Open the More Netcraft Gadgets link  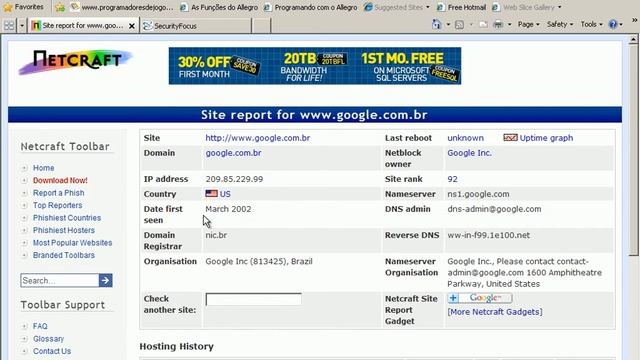tap(495, 312)
